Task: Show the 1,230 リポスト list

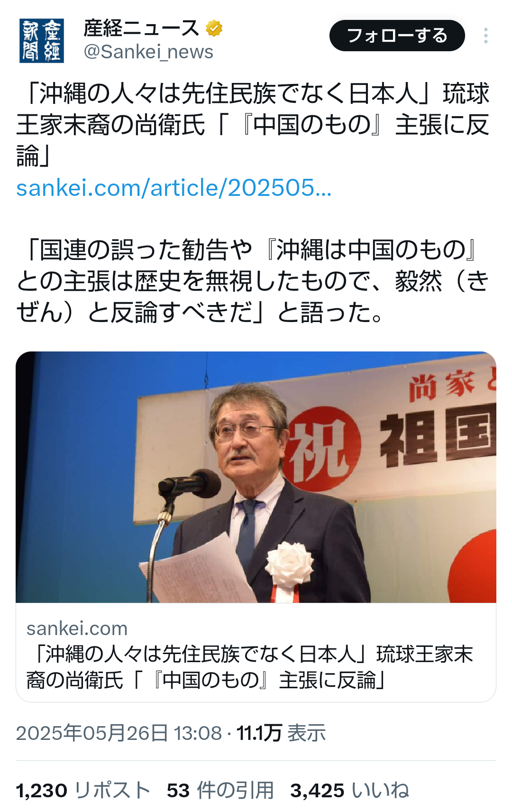Action: 83,791
